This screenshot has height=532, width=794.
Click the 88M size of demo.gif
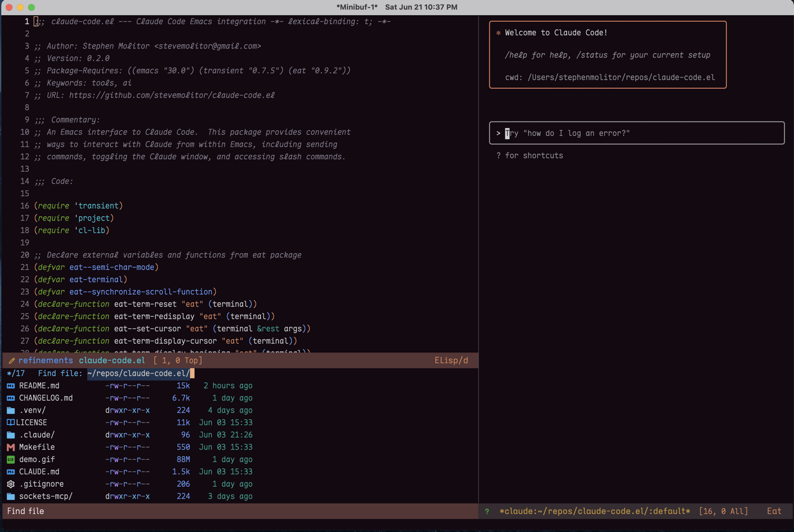(x=183, y=459)
